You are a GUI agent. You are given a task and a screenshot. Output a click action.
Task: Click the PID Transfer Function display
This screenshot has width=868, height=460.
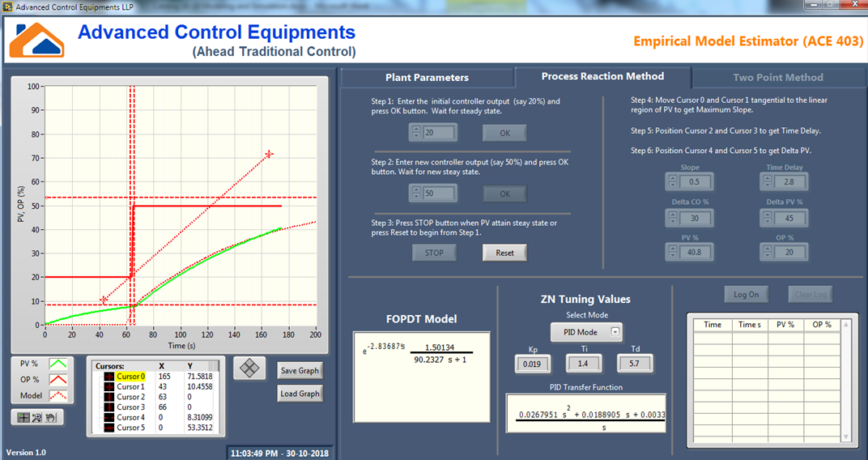click(x=585, y=413)
